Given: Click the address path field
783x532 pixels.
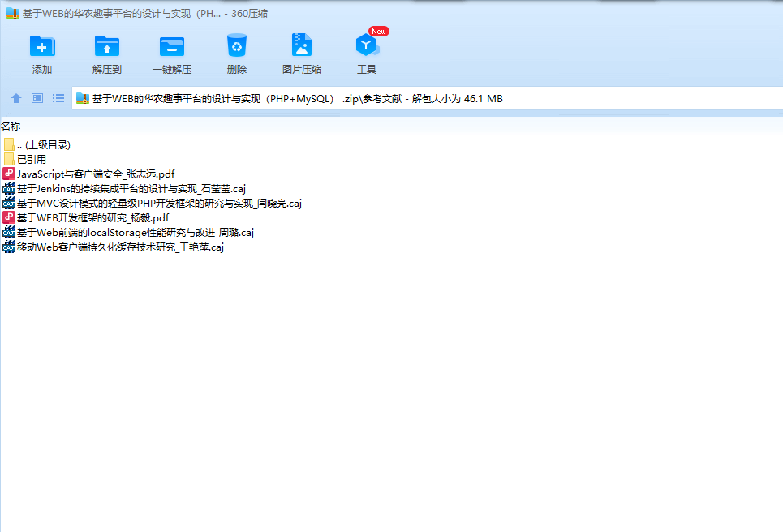Looking at the screenshot, I should (x=428, y=99).
